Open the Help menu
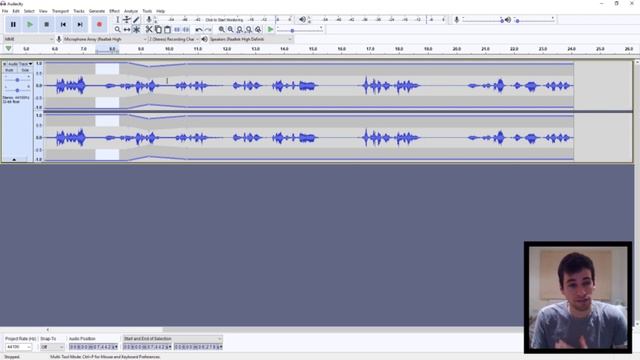The width and height of the screenshot is (640, 360). pyautogui.click(x=160, y=11)
